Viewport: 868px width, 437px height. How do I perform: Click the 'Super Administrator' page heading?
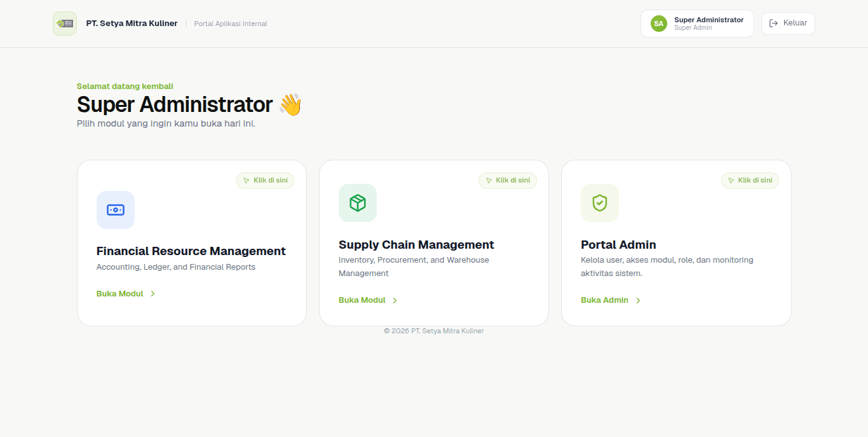pyautogui.click(x=175, y=104)
